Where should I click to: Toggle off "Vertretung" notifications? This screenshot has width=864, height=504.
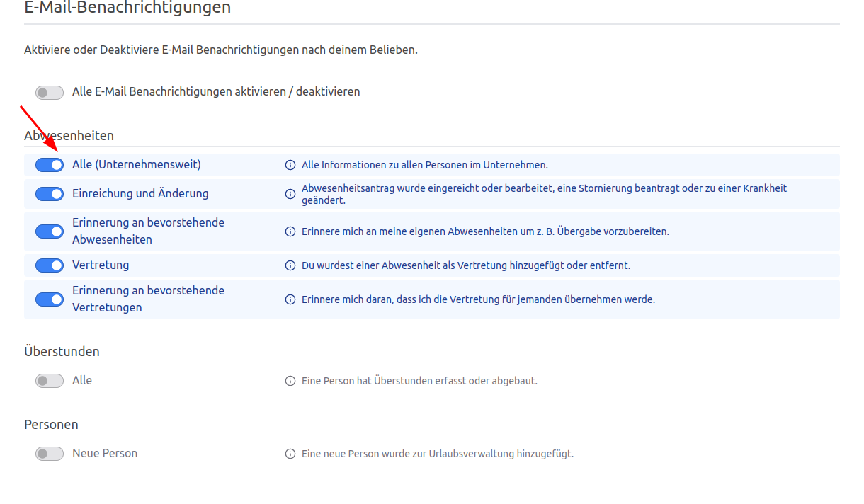click(49, 265)
